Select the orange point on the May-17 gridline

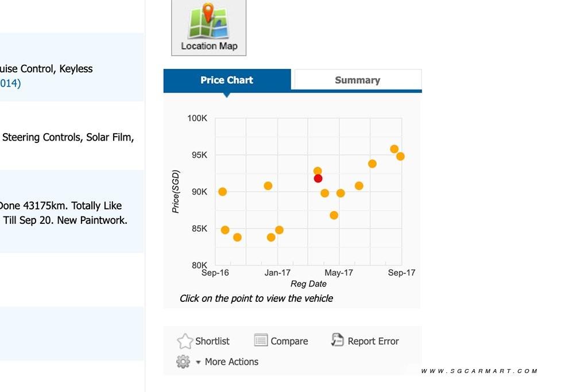[x=341, y=193]
